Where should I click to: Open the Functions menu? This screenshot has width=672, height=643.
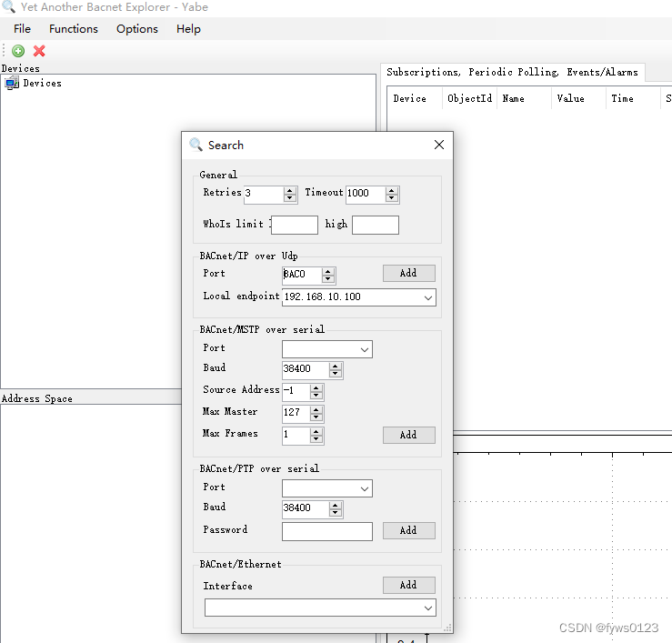tap(74, 29)
